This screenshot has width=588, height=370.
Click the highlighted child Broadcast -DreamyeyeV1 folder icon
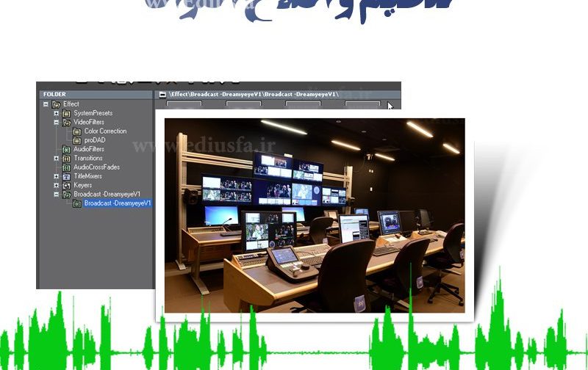[x=77, y=203]
